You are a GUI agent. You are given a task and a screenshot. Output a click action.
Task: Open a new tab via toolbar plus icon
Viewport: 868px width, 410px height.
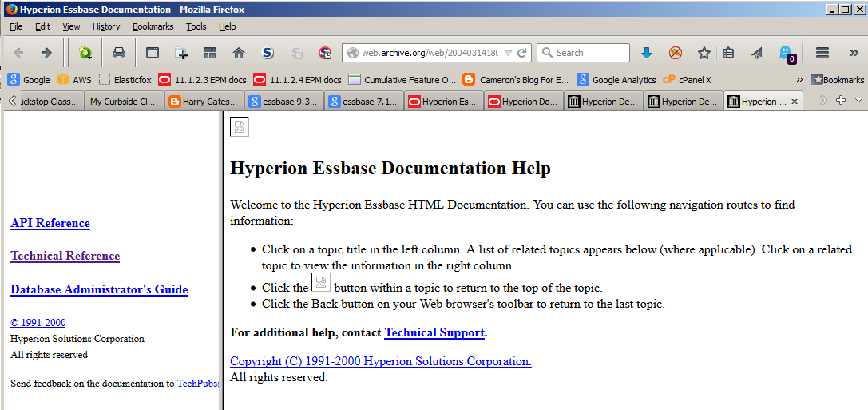coord(181,53)
